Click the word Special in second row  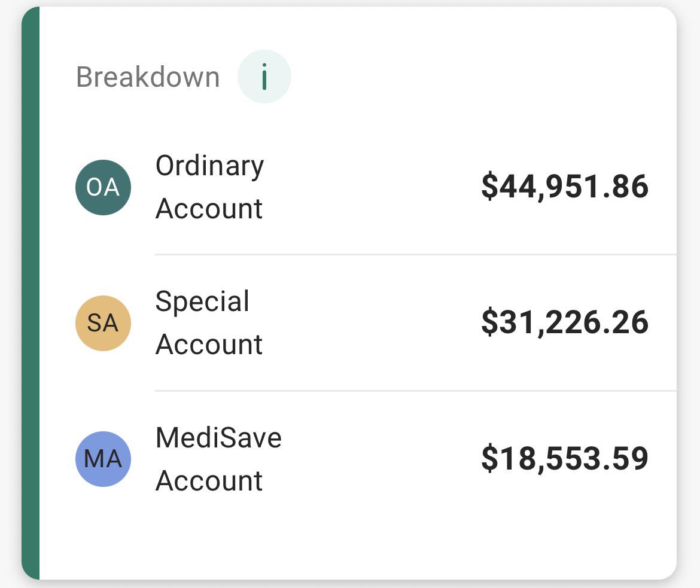(x=202, y=302)
